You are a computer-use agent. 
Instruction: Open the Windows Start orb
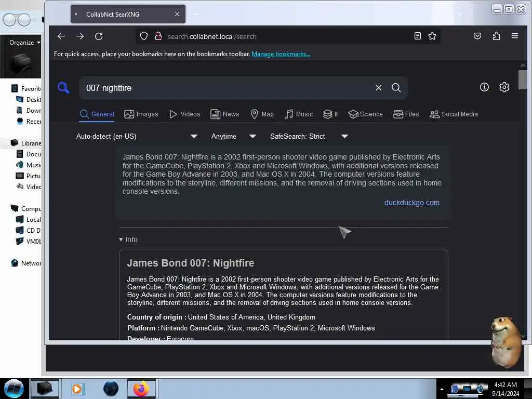click(x=14, y=389)
